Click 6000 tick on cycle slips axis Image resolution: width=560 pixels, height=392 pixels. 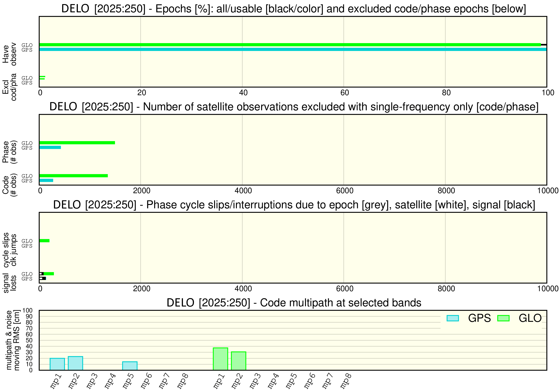click(345, 289)
